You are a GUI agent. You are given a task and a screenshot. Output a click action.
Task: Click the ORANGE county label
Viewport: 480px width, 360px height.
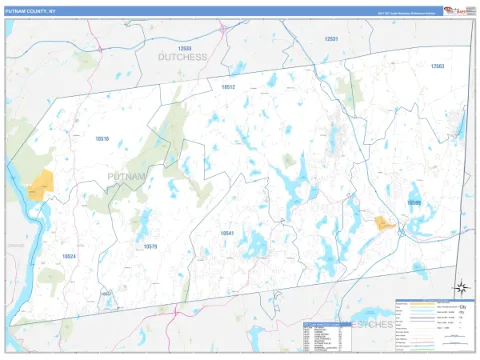16,246
